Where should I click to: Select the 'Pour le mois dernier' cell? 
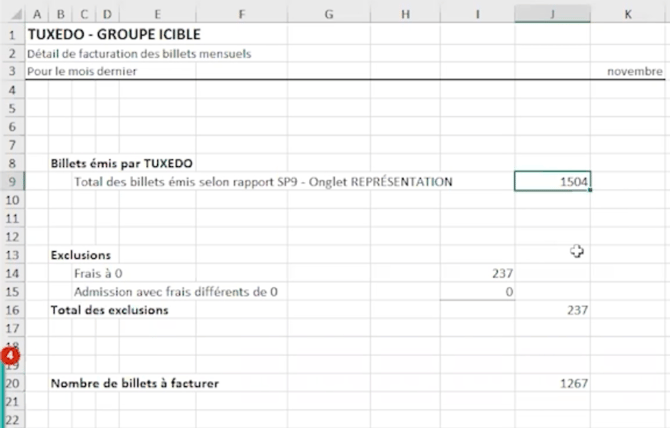click(x=82, y=71)
